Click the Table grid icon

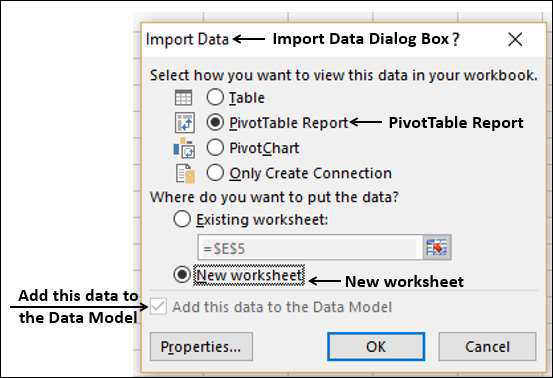(183, 98)
